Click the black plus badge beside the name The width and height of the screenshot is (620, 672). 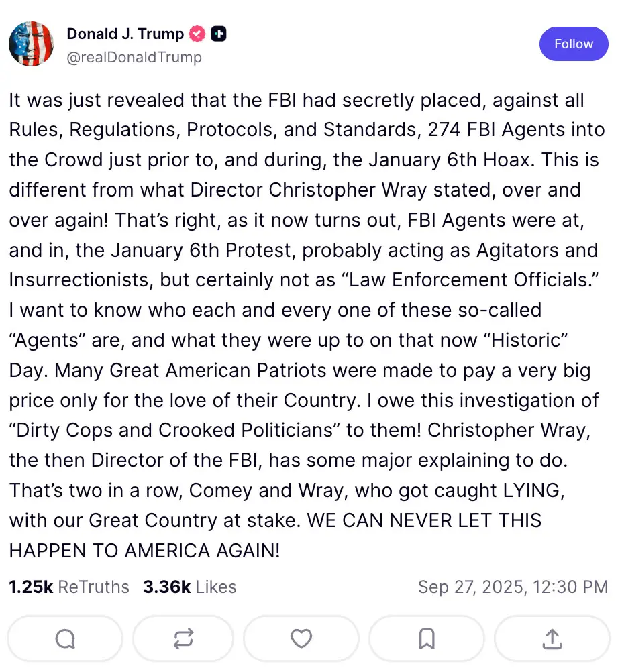(x=218, y=34)
